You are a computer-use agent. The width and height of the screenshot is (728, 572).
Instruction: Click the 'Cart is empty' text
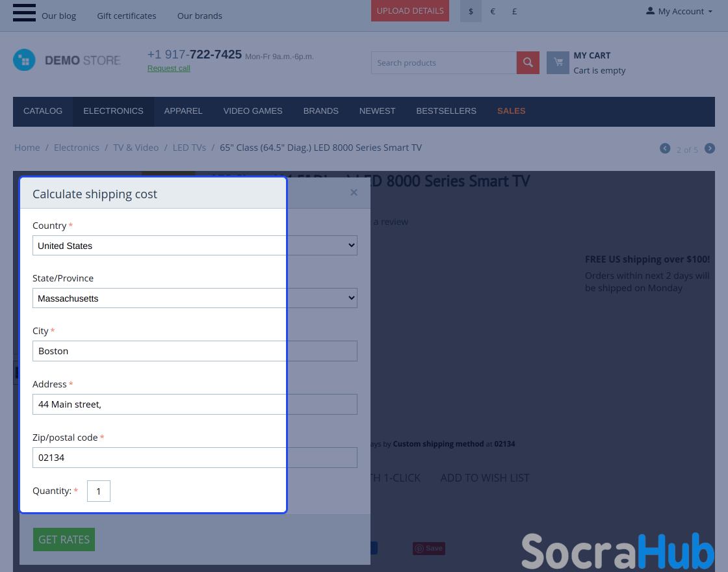click(599, 71)
